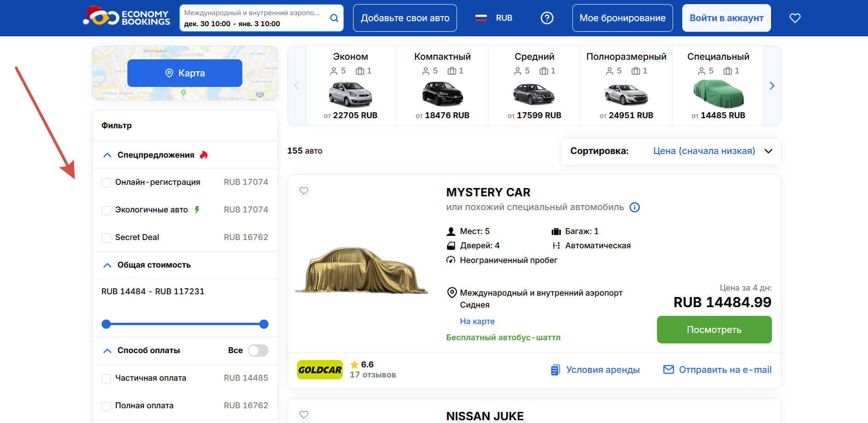
Task: Click the gold covered Mystery Car image
Action: click(x=362, y=270)
